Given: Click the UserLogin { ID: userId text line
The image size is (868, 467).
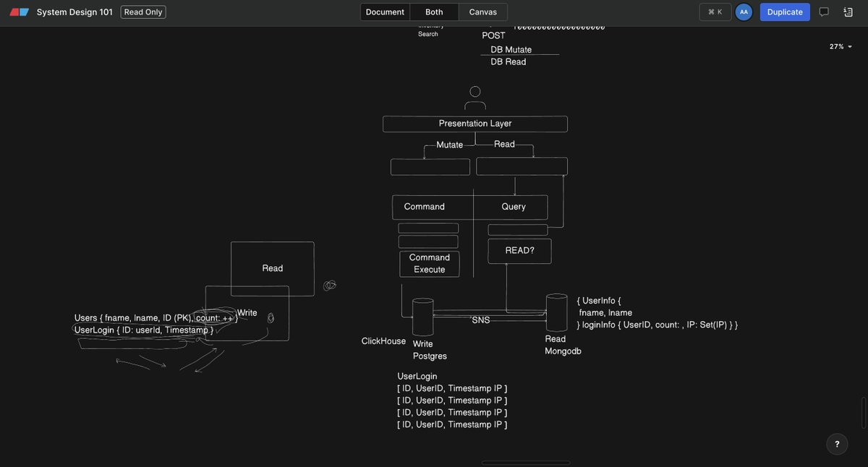Looking at the screenshot, I should (144, 330).
